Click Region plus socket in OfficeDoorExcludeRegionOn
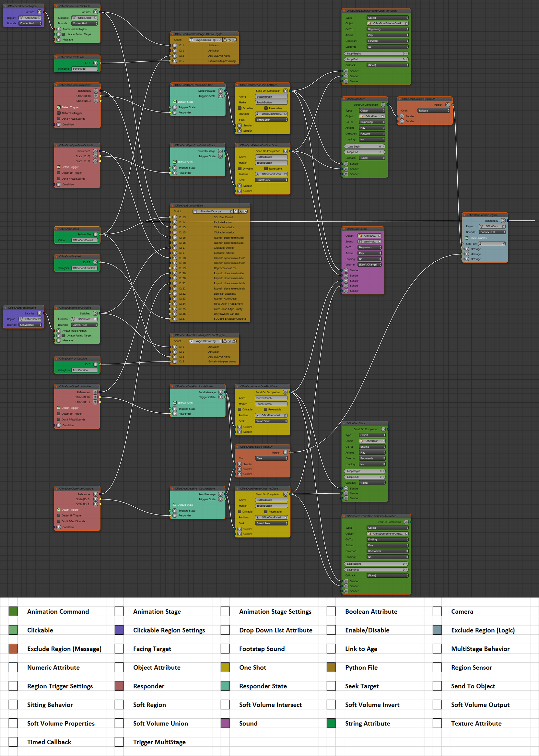The image size is (539, 756). pyautogui.click(x=286, y=452)
